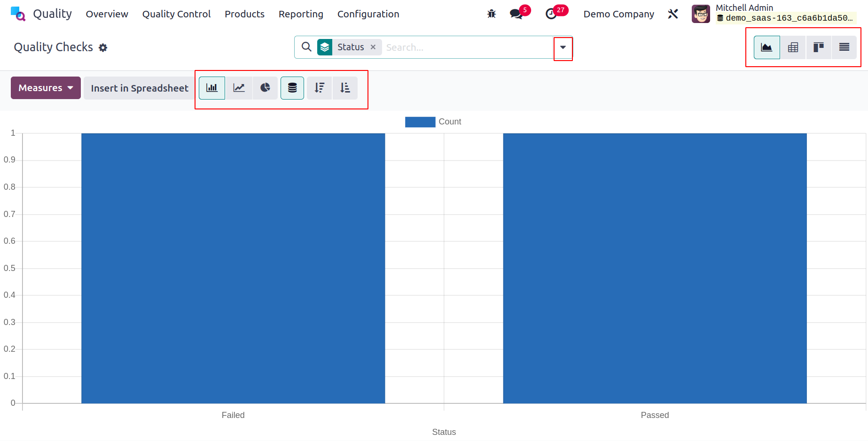Click the Status facet label
The width and height of the screenshot is (868, 441).
pos(351,47)
